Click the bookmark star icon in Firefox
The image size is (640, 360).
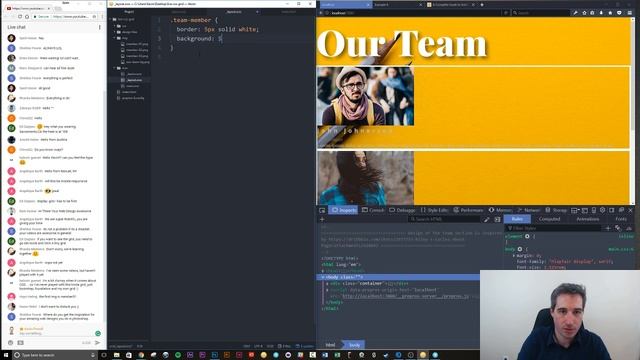(584, 13)
